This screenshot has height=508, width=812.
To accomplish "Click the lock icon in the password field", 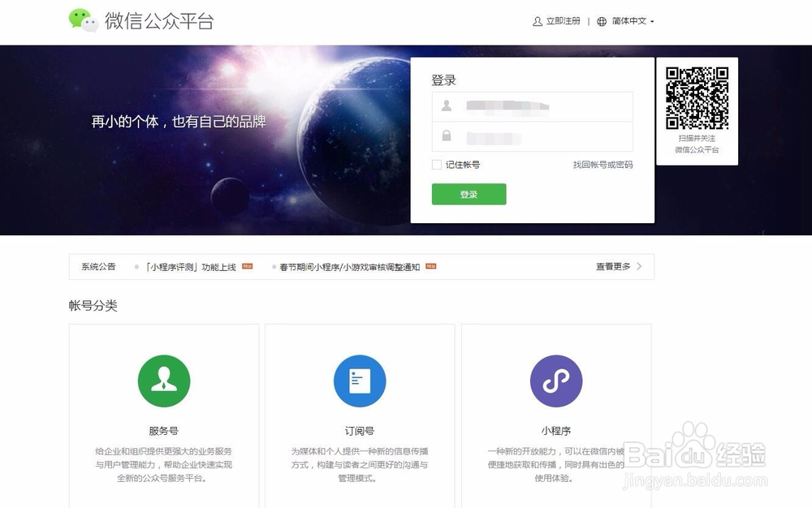I will 447,136.
